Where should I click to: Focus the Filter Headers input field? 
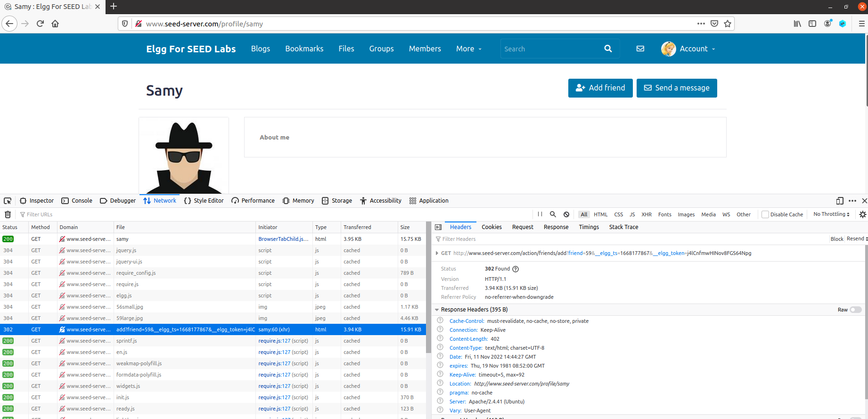(631, 239)
